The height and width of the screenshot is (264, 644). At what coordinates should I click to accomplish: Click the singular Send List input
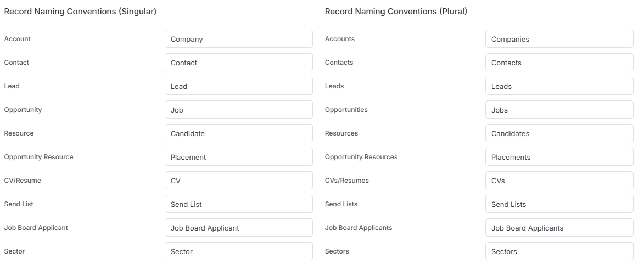point(239,204)
